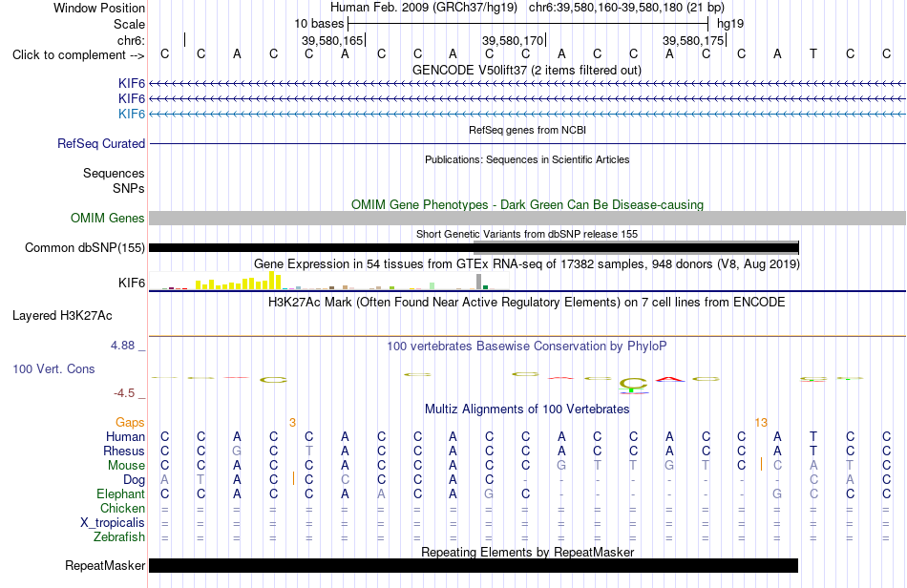The height and width of the screenshot is (588, 907).
Task: Click the GENCODE V50lift37 track title
Action: (526, 70)
